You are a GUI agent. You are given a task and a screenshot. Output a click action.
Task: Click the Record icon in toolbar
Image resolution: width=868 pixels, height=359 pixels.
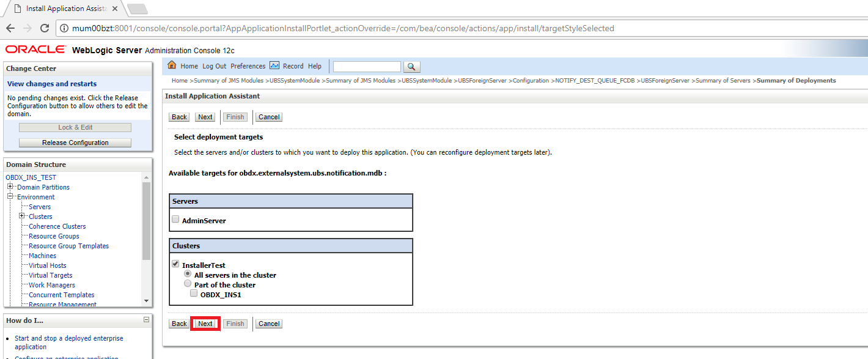coord(274,65)
